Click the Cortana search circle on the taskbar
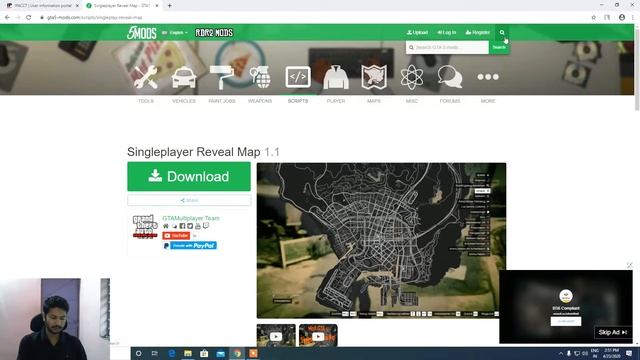The width and height of the screenshot is (640, 360). tap(138, 353)
